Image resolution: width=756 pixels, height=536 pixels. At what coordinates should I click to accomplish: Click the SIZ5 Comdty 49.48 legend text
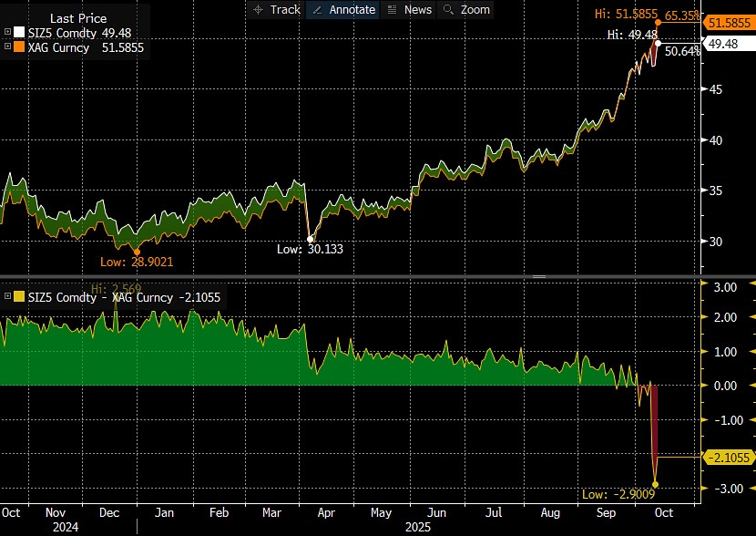(x=79, y=33)
